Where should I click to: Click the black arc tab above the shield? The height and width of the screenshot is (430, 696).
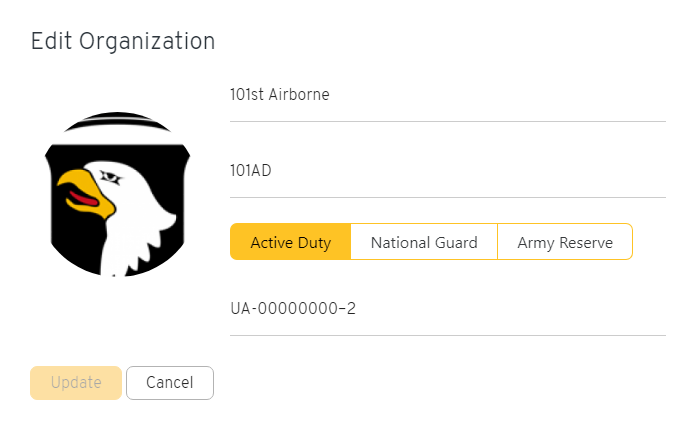[x=117, y=121]
